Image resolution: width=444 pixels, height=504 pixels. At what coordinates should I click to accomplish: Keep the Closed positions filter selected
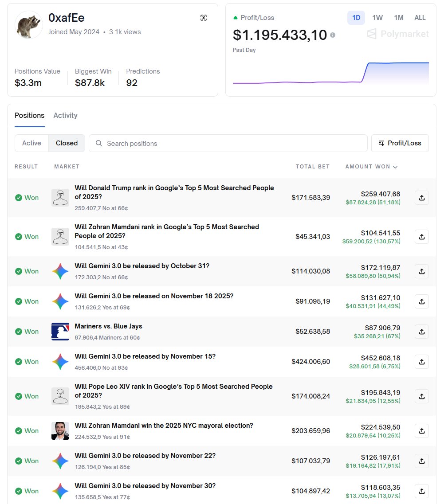[x=67, y=143]
